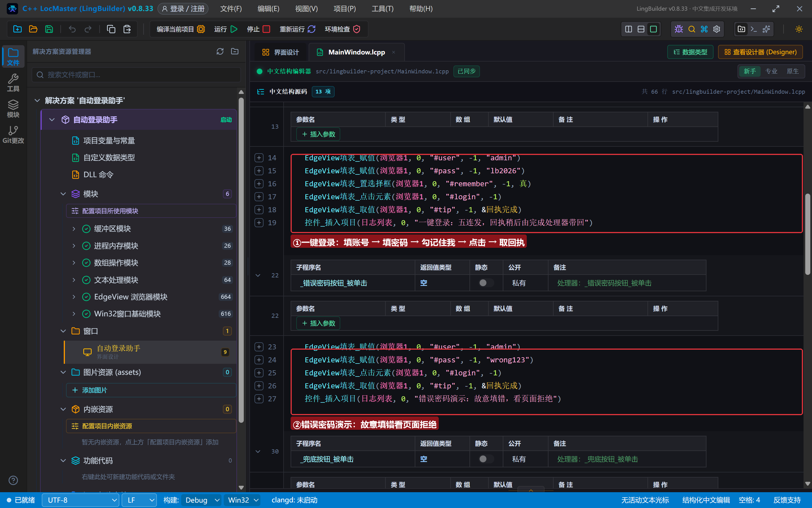Open the command key shortcut icon
812x508 pixels.
704,29
